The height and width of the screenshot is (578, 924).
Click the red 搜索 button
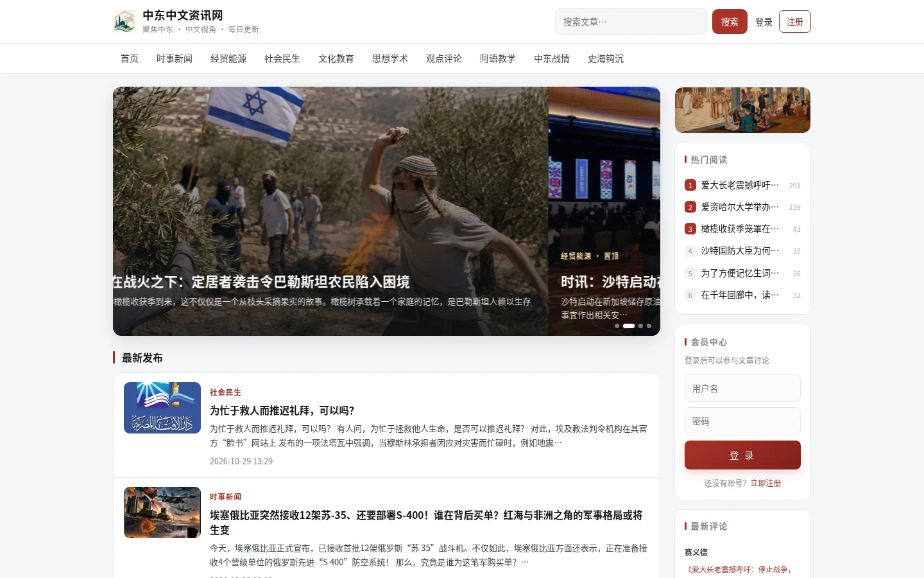coord(730,22)
